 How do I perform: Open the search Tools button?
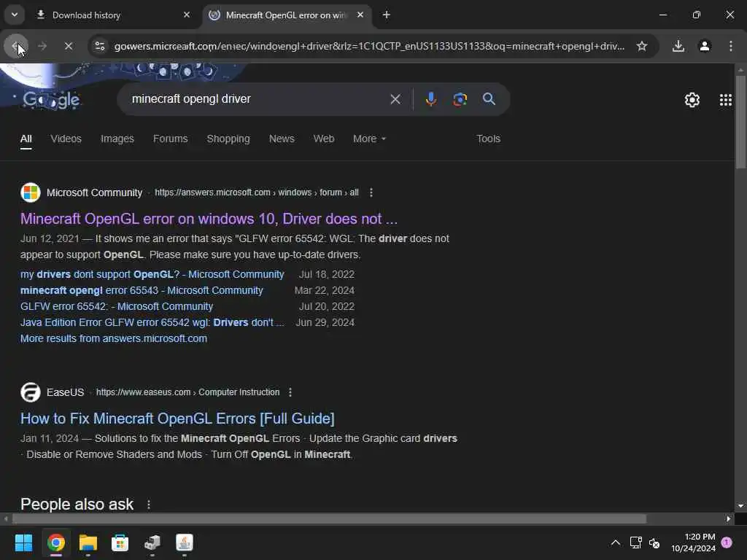click(488, 139)
